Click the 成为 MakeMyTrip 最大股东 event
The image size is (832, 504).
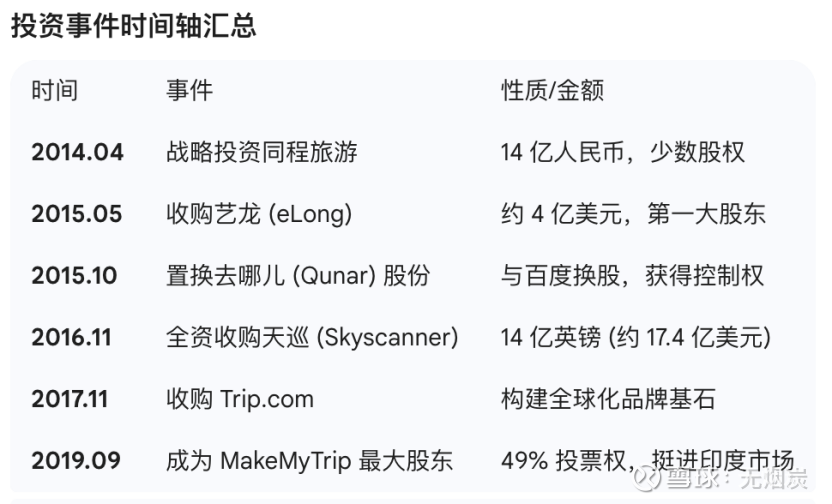click(309, 461)
